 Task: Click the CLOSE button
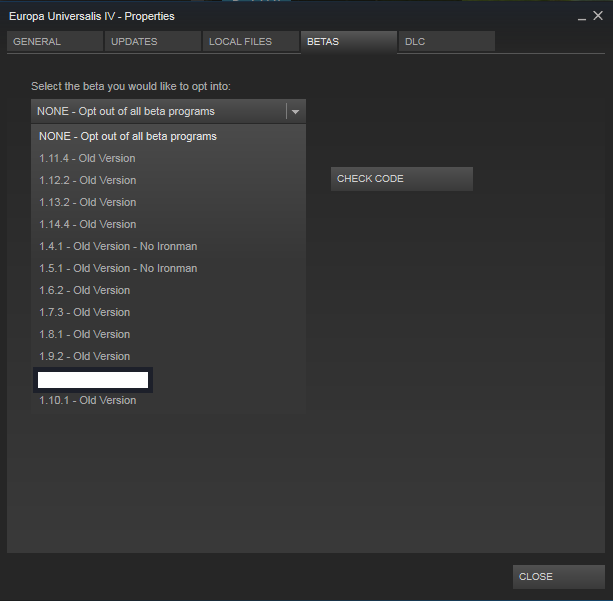pos(559,577)
